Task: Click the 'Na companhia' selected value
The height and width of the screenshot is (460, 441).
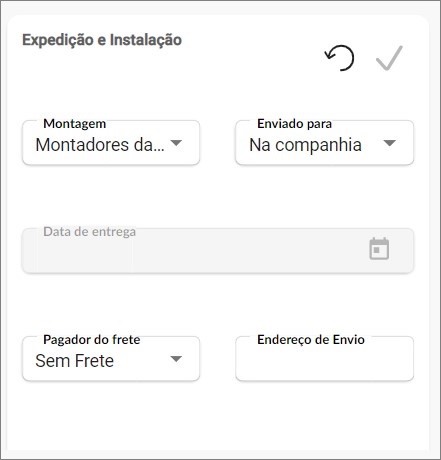Action: pos(305,145)
